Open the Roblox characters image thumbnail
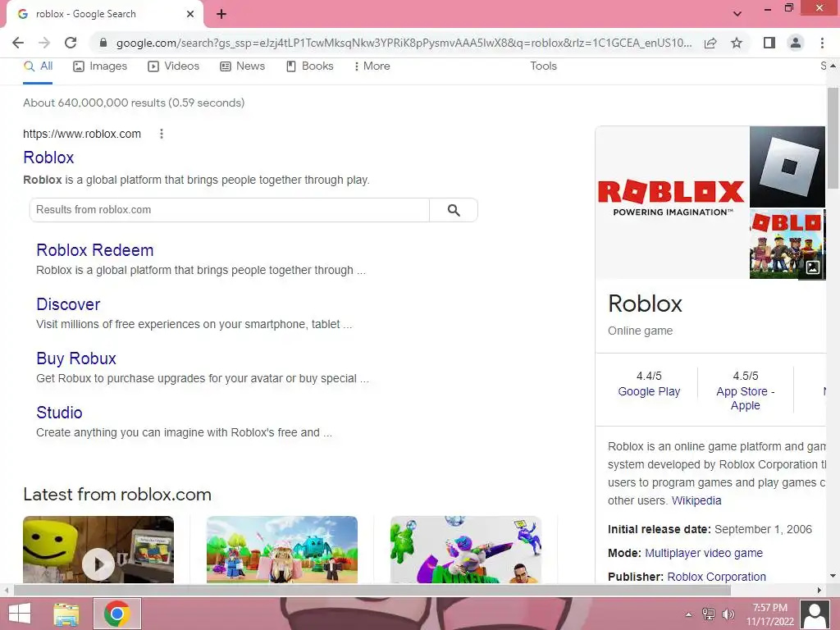The image size is (840, 630). click(x=787, y=244)
